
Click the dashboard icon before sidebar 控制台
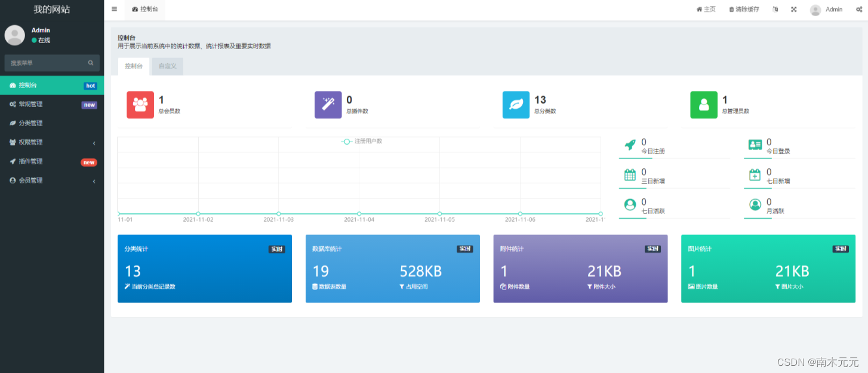pyautogui.click(x=13, y=85)
